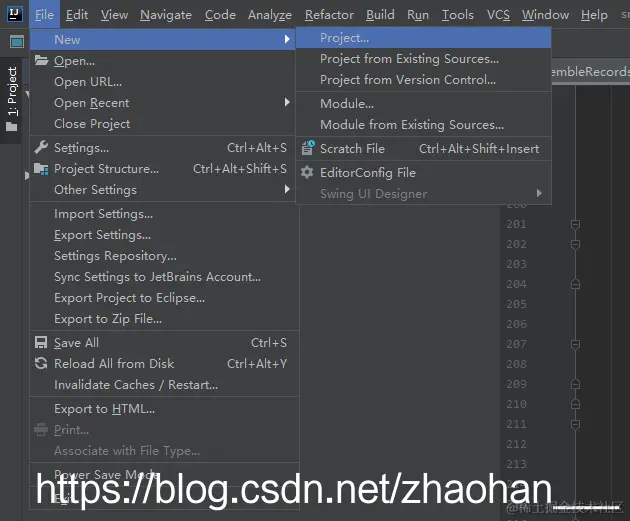The width and height of the screenshot is (630, 521).
Task: Toggle fold marker at line 201
Action: pyautogui.click(x=575, y=224)
